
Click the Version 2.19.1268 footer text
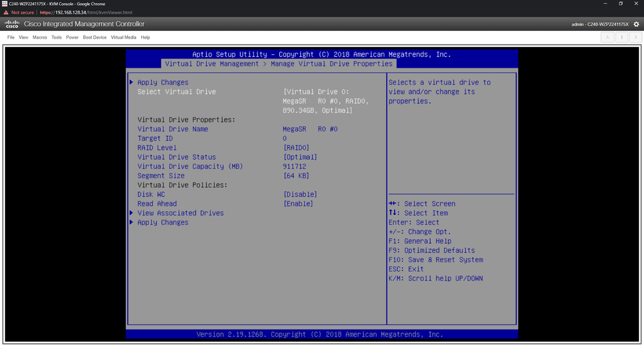(320, 334)
